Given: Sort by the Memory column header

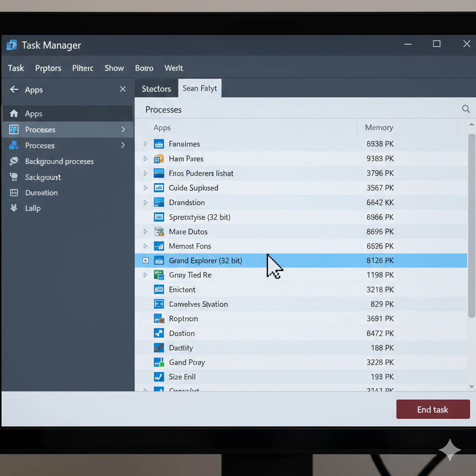Looking at the screenshot, I should [379, 127].
